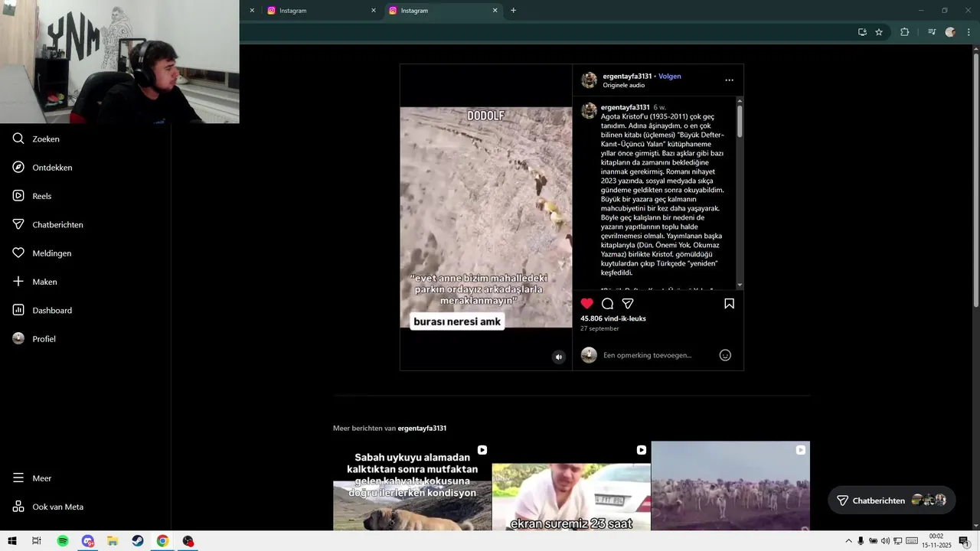Open the sheep herd reel thumbnail
Image resolution: width=980 pixels, height=551 pixels.
tap(730, 486)
